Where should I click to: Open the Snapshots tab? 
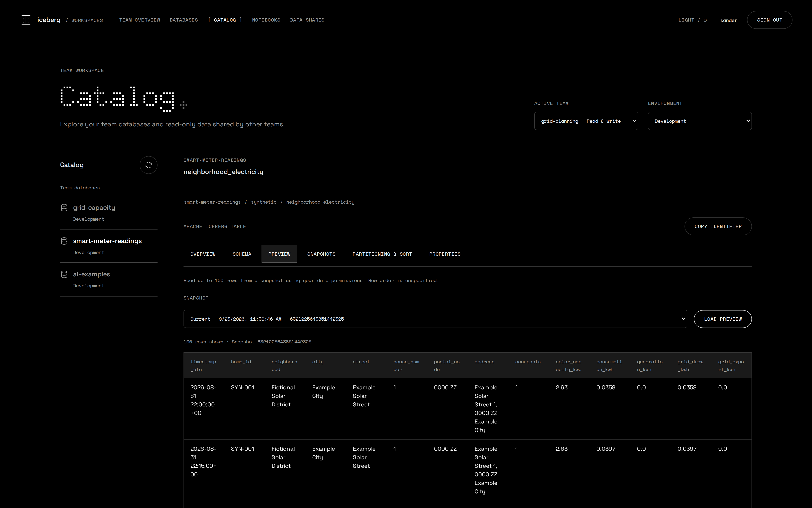[x=321, y=254]
